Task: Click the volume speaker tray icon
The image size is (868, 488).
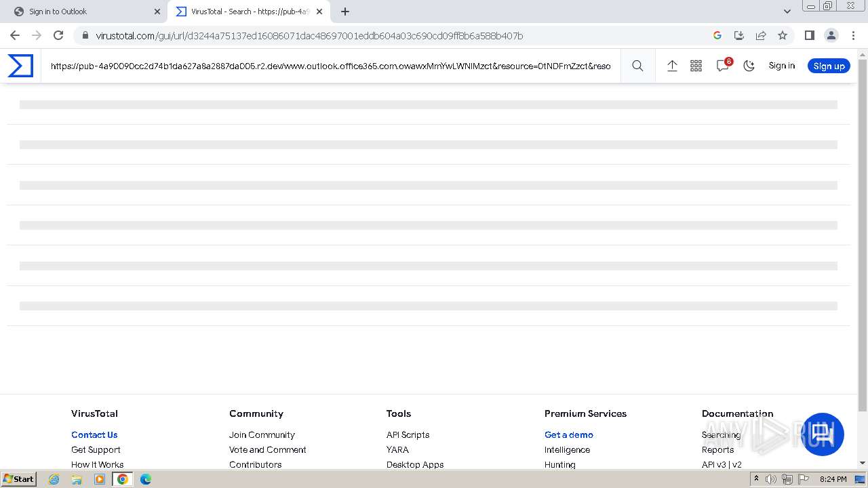Action: pyautogui.click(x=771, y=479)
